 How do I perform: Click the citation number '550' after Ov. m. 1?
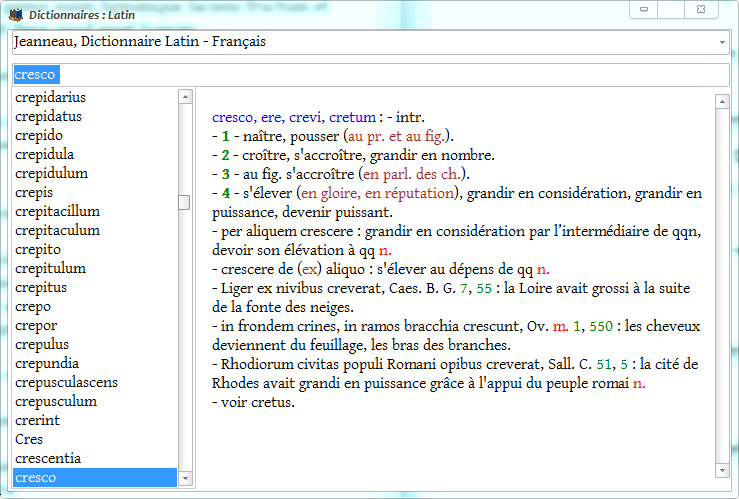click(601, 326)
